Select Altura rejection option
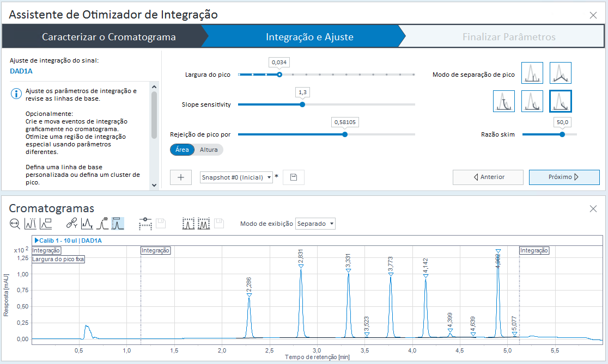Viewport: 608px width, 364px height. coord(209,150)
